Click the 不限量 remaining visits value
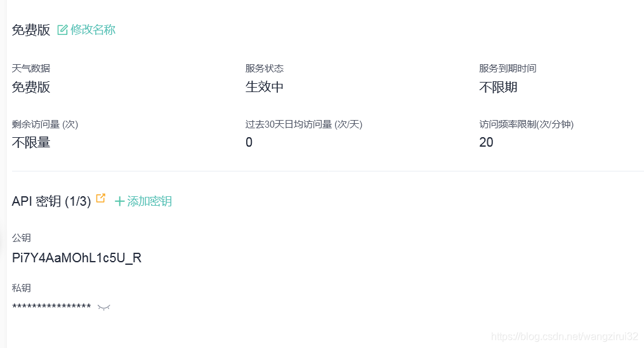644x348 pixels. tap(31, 143)
